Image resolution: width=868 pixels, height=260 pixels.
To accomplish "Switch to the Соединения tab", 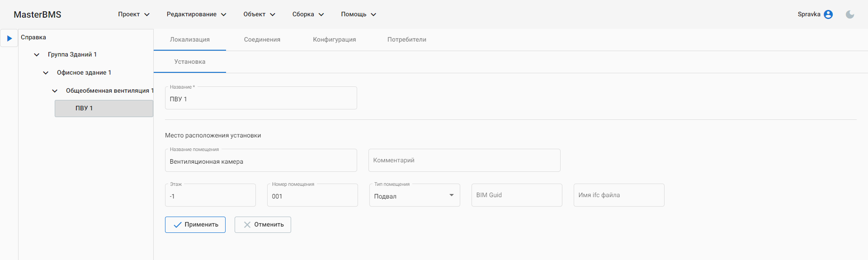I will pos(262,40).
